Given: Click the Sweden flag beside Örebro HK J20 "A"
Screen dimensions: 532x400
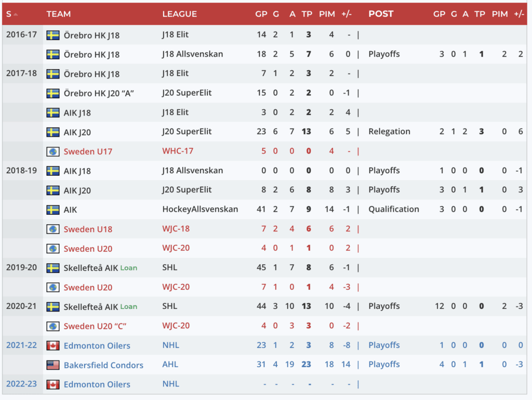Looking at the screenshot, I should coord(53,93).
